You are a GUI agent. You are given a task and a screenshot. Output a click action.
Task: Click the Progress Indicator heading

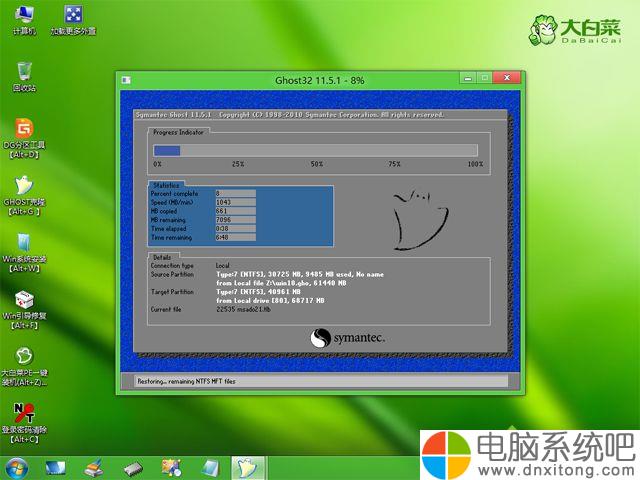(178, 132)
